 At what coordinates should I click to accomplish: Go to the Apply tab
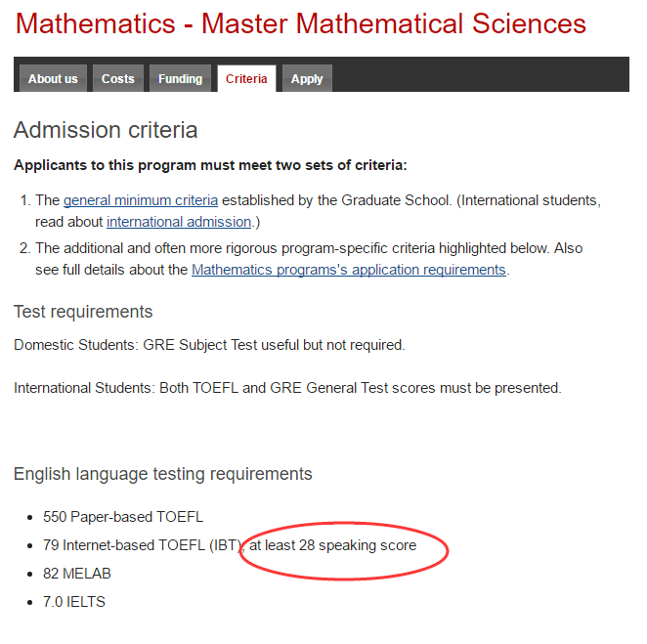click(x=307, y=79)
